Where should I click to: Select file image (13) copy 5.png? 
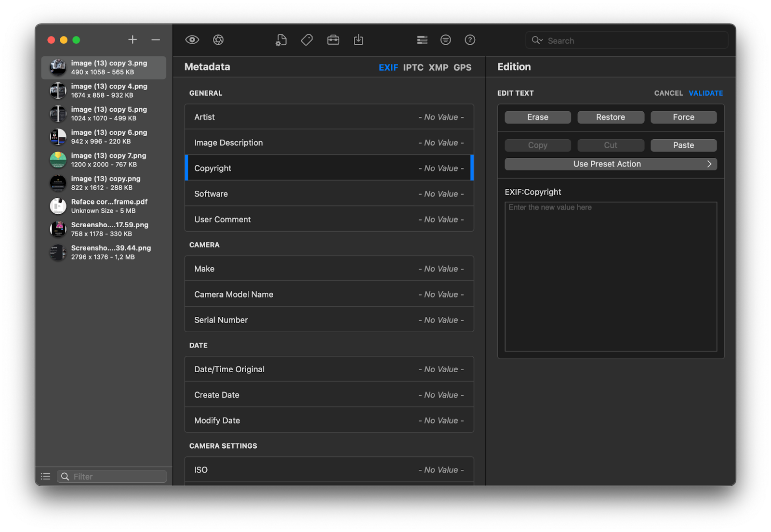coord(104,114)
